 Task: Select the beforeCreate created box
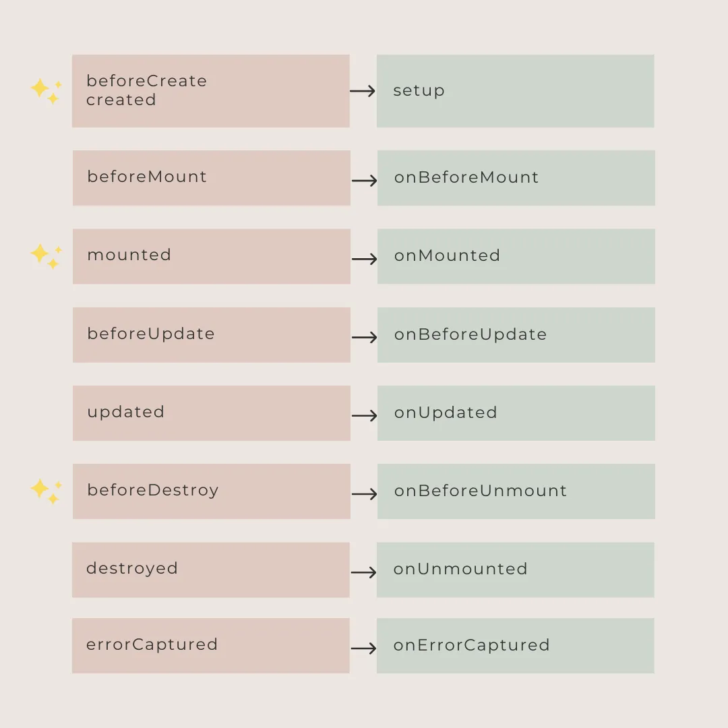click(x=211, y=91)
